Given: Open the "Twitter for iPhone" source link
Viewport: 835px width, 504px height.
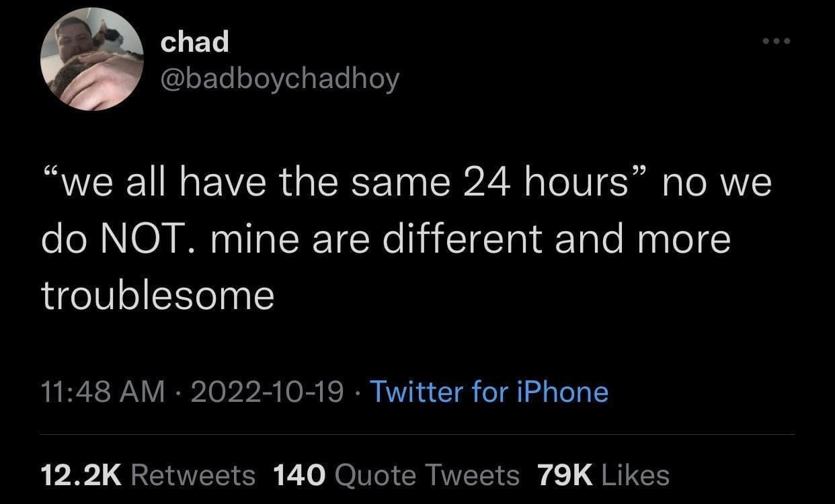Looking at the screenshot, I should coord(489,391).
